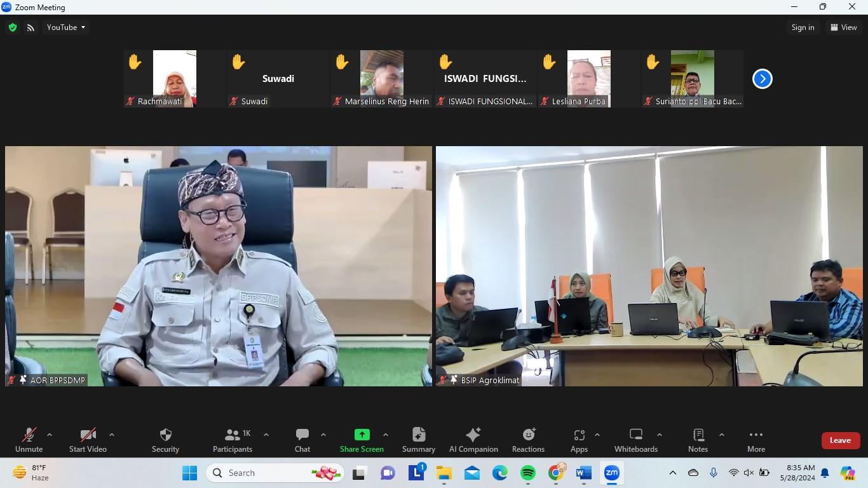Open the meeting Summary
868x488 pixels.
(x=418, y=440)
